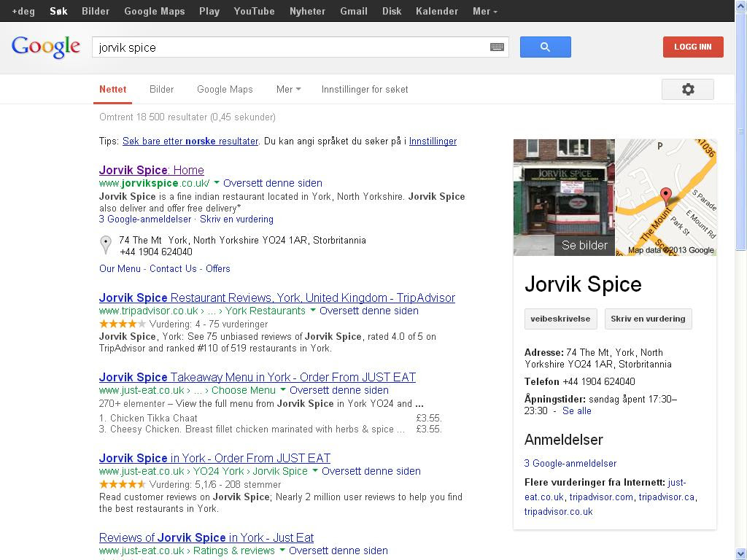Open the Contact Us sitelink

(x=173, y=268)
